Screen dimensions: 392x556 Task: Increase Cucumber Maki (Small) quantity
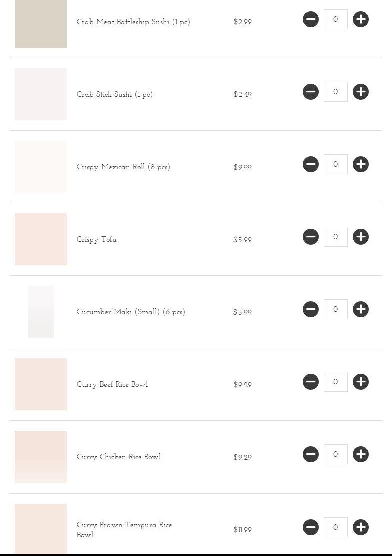[361, 309]
